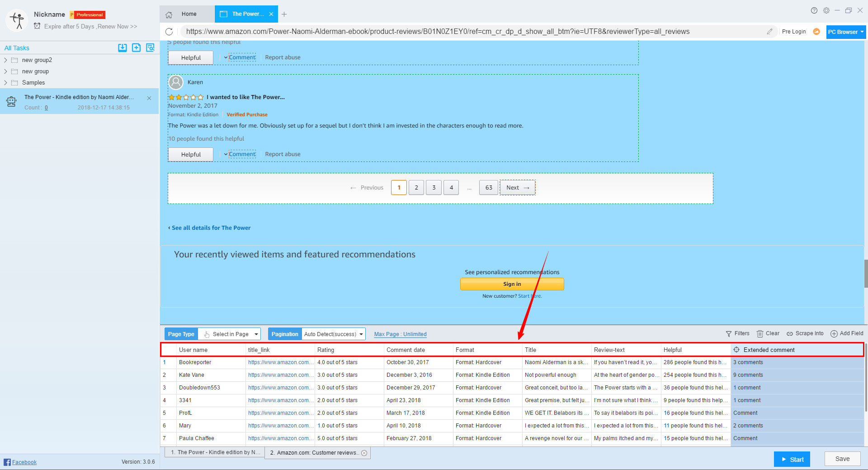Switch to the Home tab
The height and width of the screenshot is (470, 868).
pos(187,14)
